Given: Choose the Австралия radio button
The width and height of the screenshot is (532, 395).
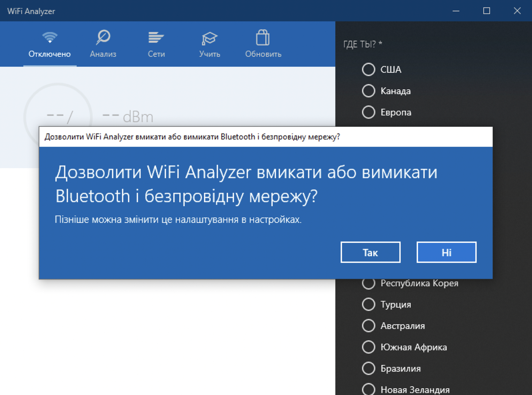Looking at the screenshot, I should click(x=368, y=326).
